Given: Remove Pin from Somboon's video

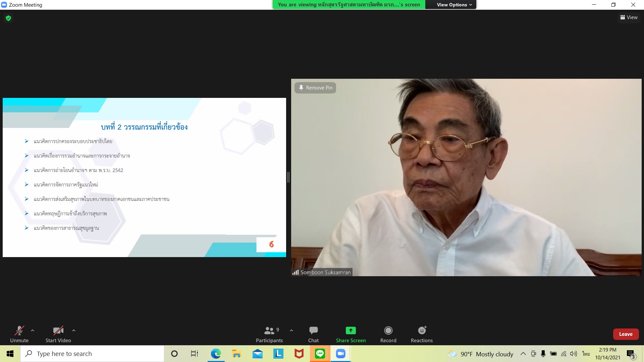Looking at the screenshot, I should point(315,88).
